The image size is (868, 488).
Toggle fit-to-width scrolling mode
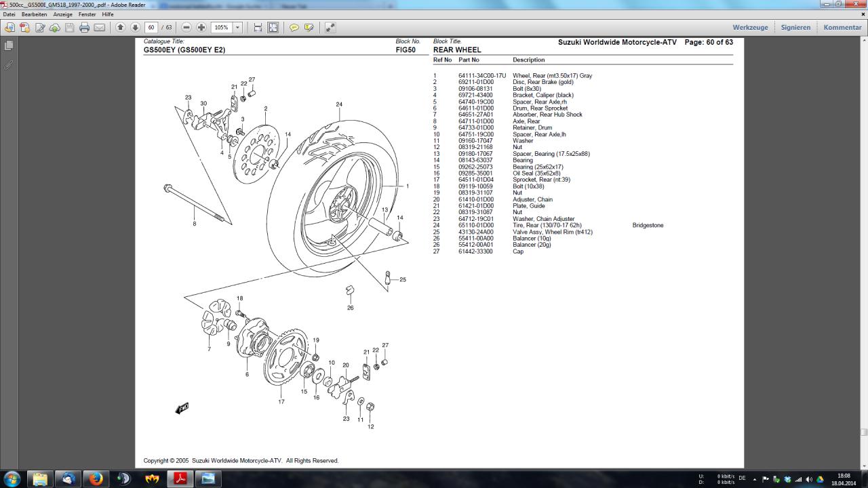coord(258,28)
